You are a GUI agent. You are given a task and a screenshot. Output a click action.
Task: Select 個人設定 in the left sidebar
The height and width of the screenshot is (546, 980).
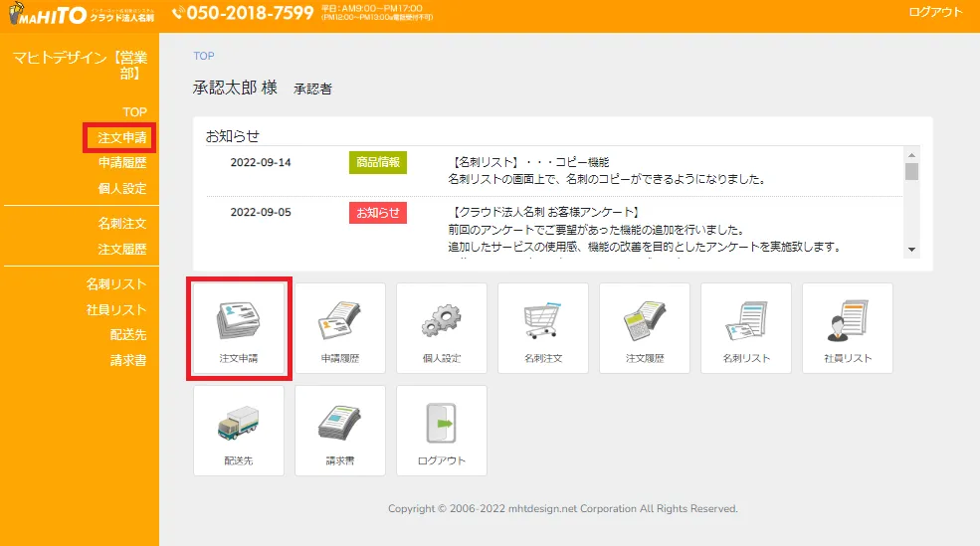pyautogui.click(x=121, y=189)
